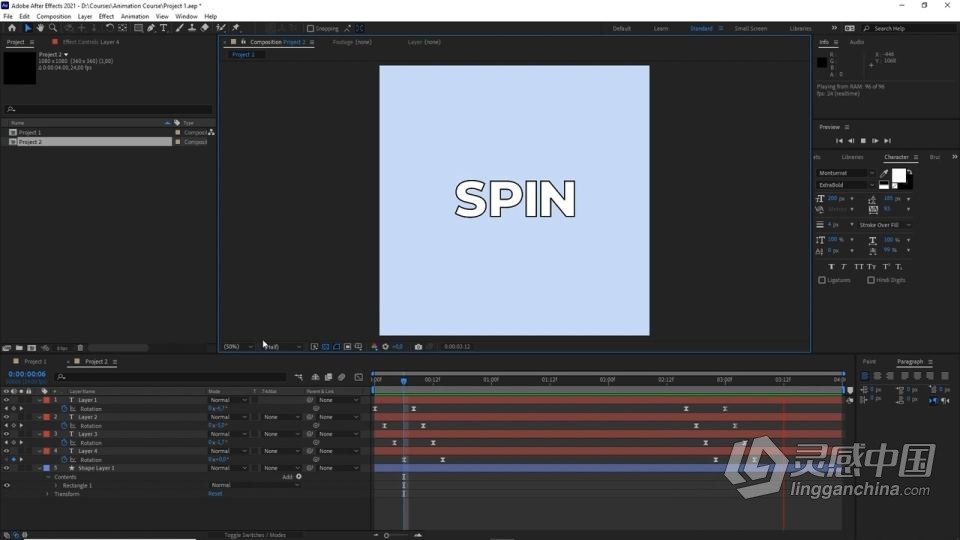Screen dimensions: 960x540
Task: Click Reset next to Transform
Action: coord(215,494)
